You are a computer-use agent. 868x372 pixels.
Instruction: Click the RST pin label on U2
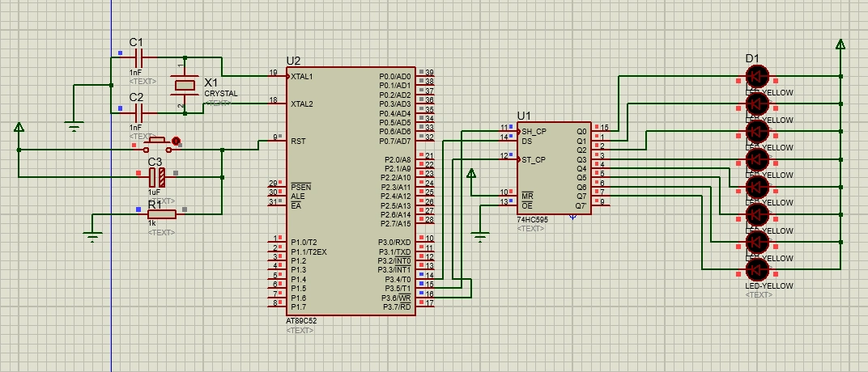pos(298,141)
